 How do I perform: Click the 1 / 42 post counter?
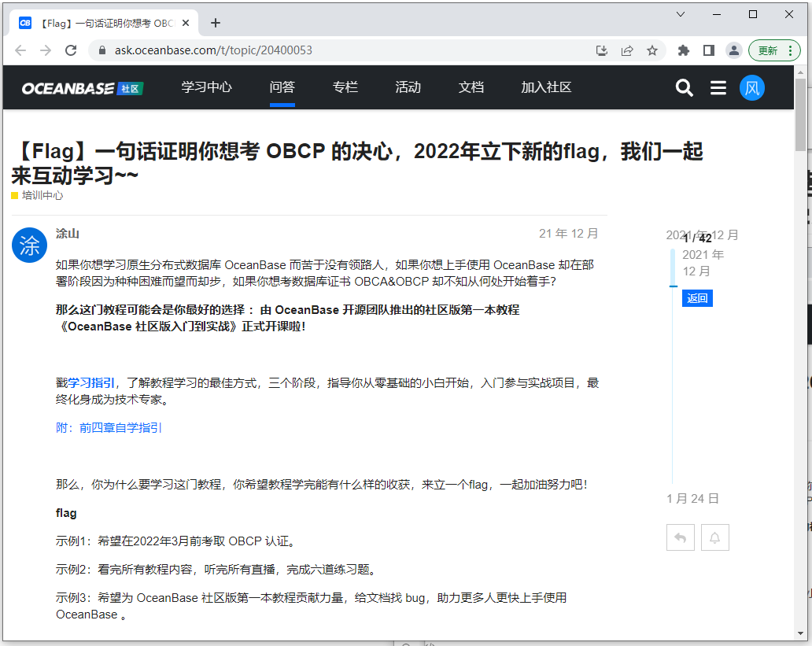click(698, 238)
